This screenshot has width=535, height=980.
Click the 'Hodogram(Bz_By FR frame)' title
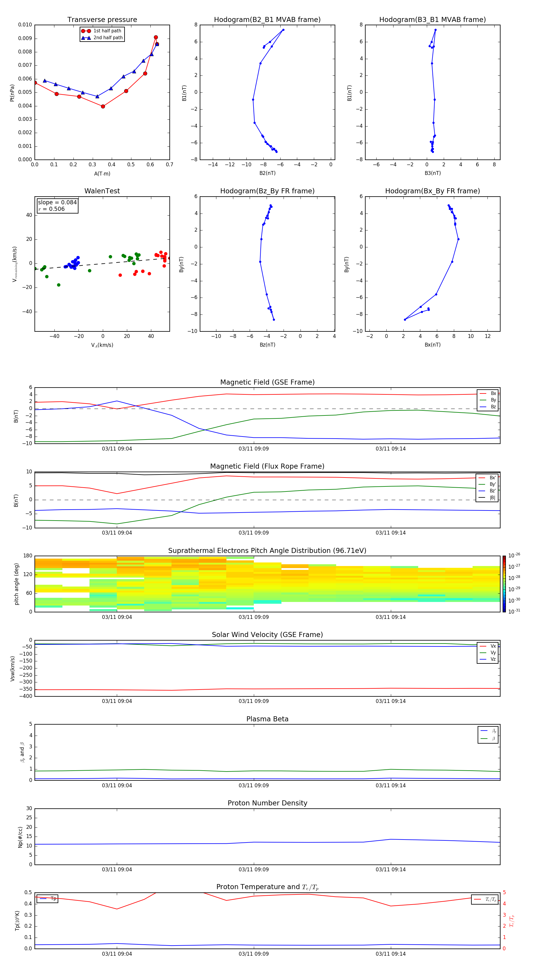point(267,191)
